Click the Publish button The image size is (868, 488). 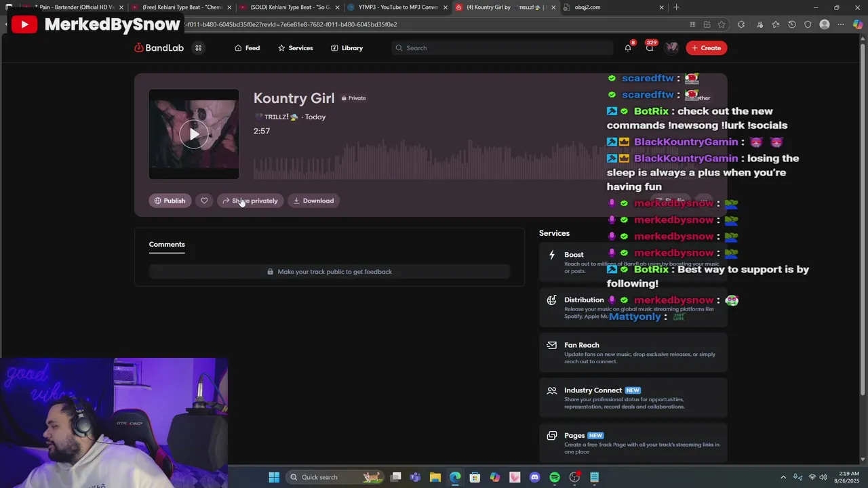pos(170,201)
